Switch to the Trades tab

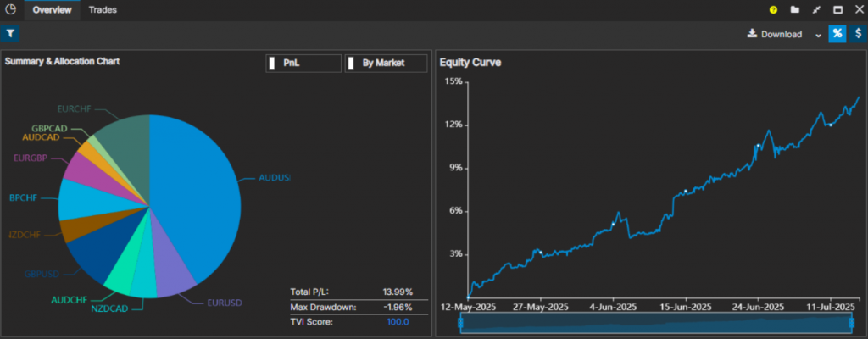103,10
